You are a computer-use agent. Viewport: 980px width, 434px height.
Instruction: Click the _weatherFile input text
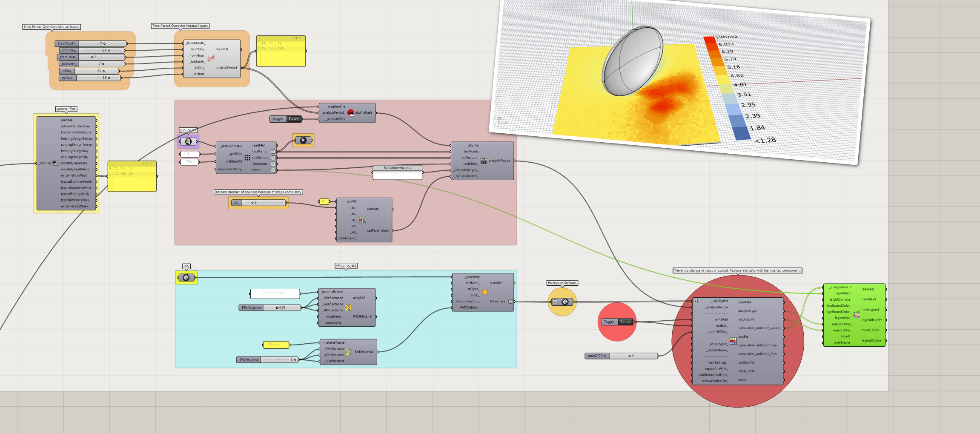pos(335,107)
